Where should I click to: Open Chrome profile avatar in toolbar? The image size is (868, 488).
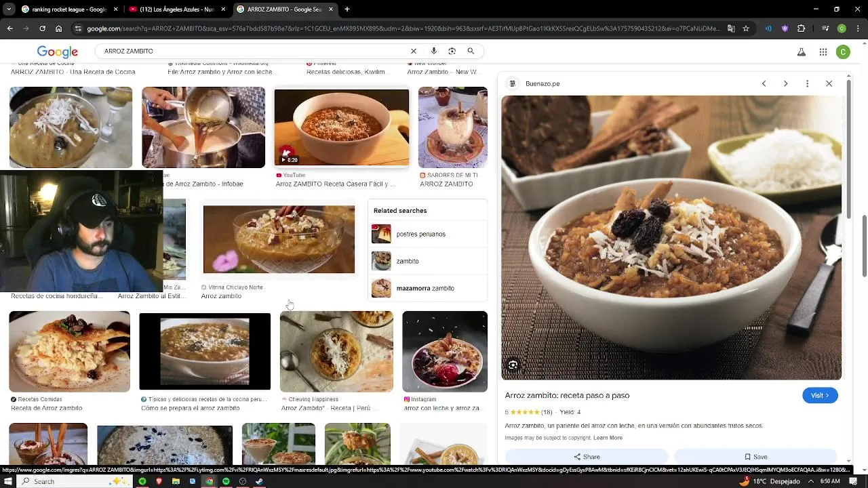842,28
